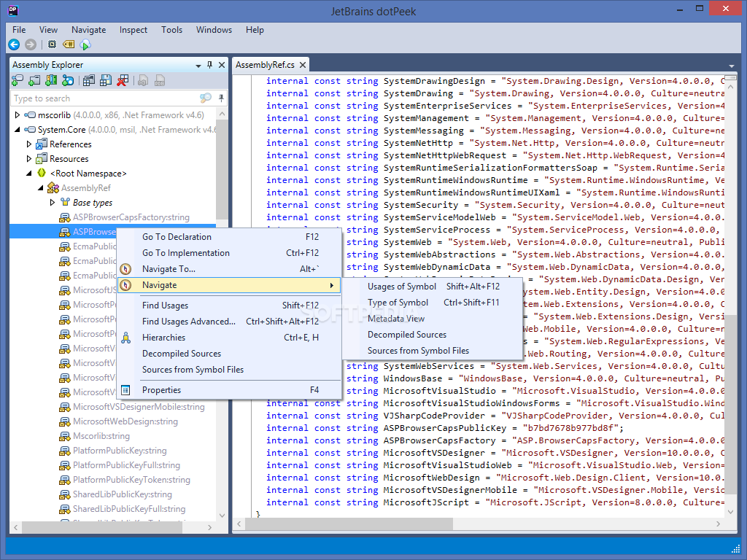Select ASPBrowserCapsFactory:string tree item
The width and height of the screenshot is (747, 560).
(131, 217)
